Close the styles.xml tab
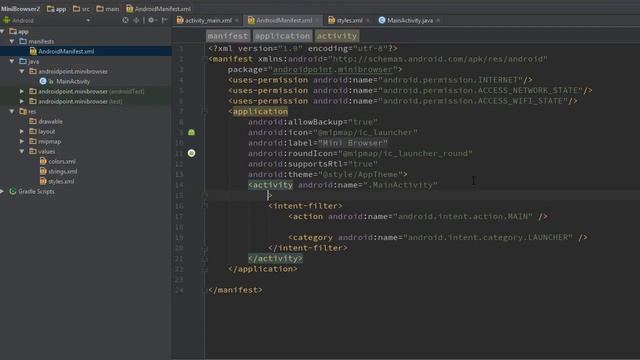Screen dimensions: 640x360 click(368, 20)
